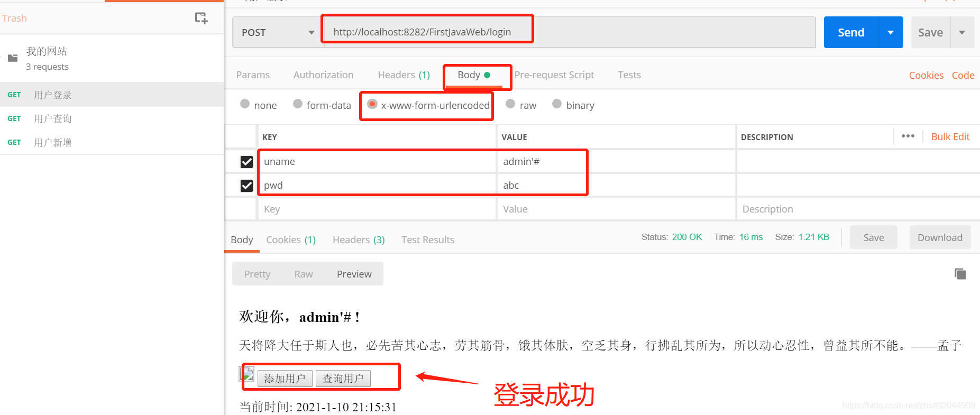Viewport: 980px width, 415px height.
Task: Select the binary body type
Action: coord(557,104)
